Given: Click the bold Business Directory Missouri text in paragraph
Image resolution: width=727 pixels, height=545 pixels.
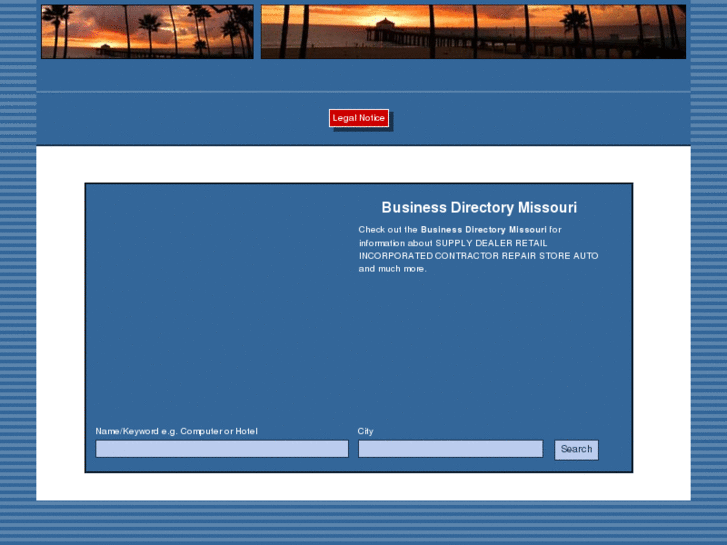Looking at the screenshot, I should click(484, 230).
